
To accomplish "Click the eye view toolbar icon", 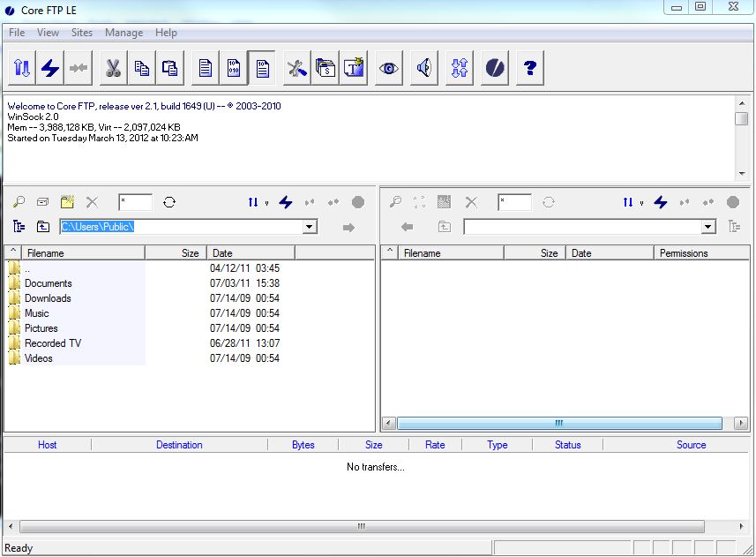I will pos(389,68).
